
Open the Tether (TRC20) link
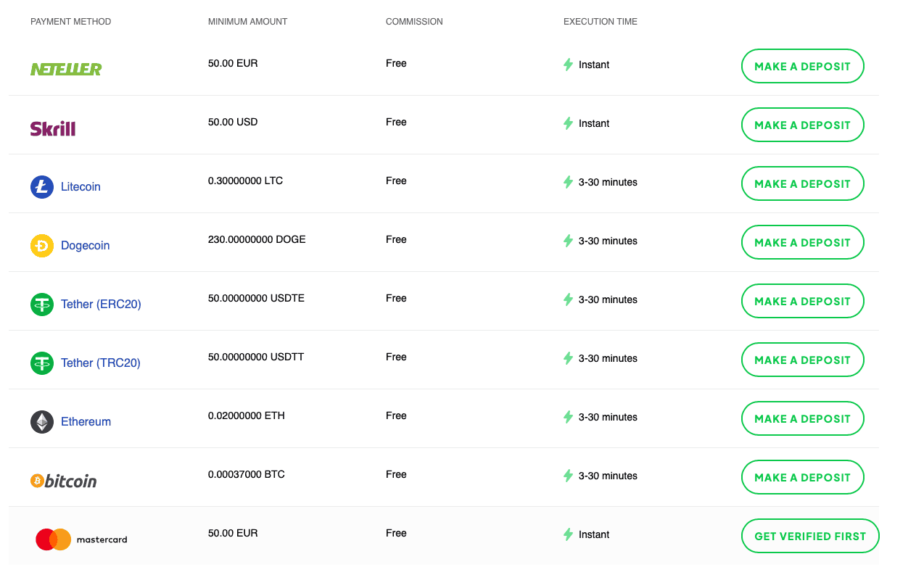(x=101, y=363)
